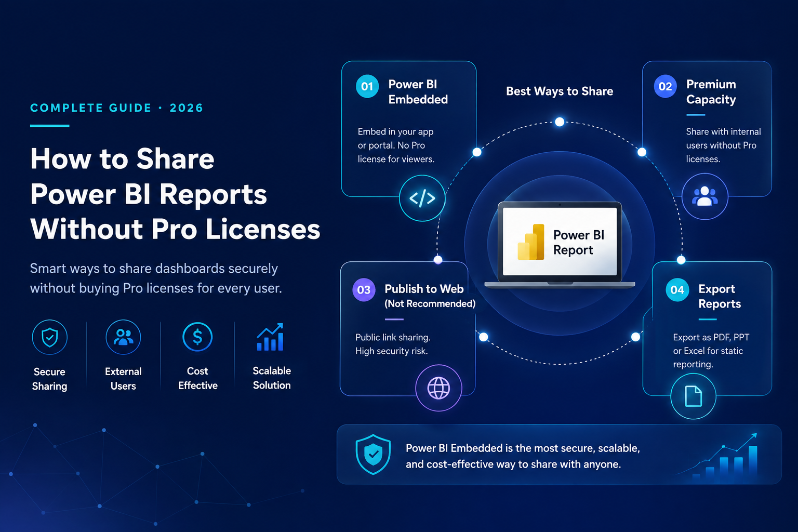
Task: Click the Cost Effective label
Action: 197,378
